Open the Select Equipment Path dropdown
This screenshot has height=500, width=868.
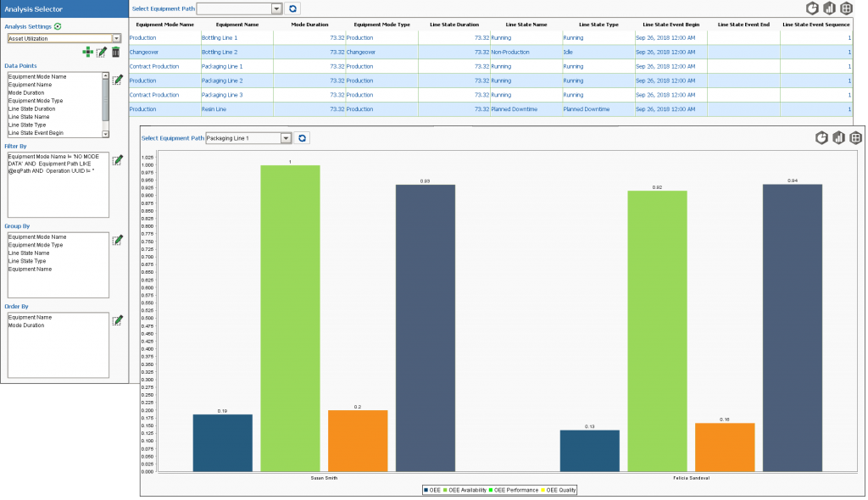coord(278,8)
